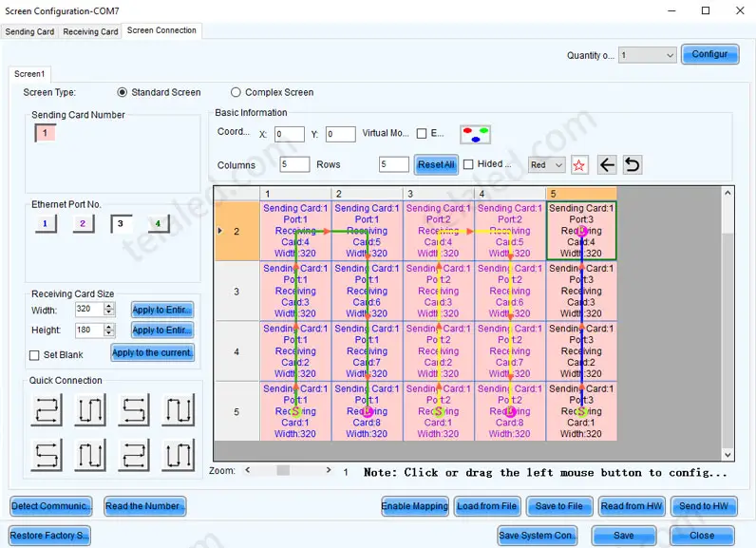The image size is (756, 548).
Task: Enable the Set Blank checkbox
Action: 34,355
